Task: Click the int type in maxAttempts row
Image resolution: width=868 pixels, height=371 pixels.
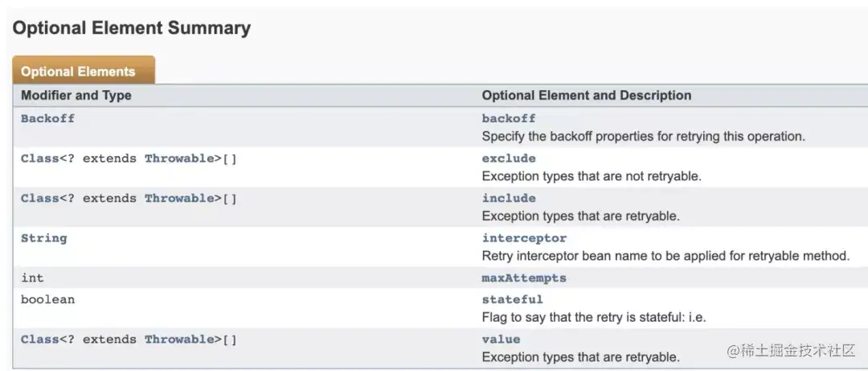Action: (x=32, y=278)
